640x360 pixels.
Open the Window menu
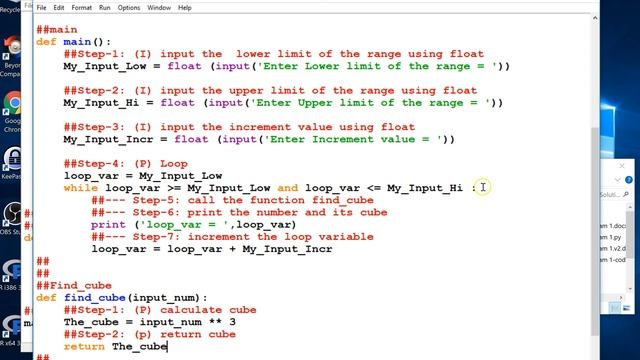[159, 8]
